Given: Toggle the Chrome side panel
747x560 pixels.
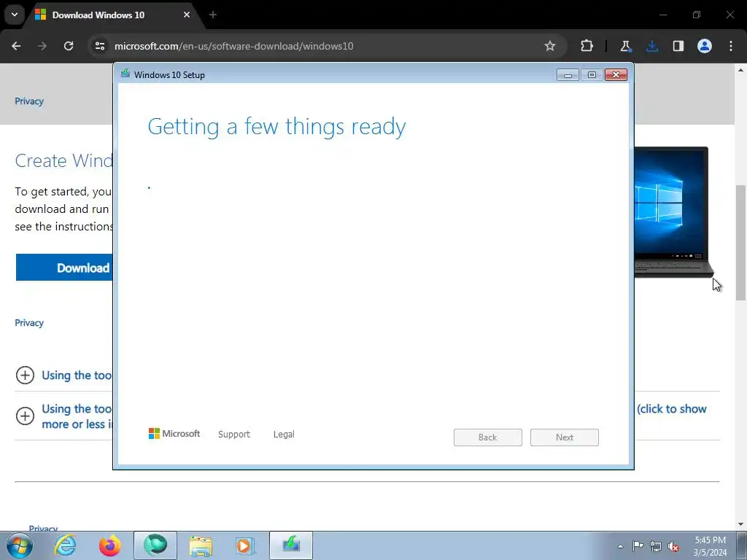Looking at the screenshot, I should click(x=678, y=46).
